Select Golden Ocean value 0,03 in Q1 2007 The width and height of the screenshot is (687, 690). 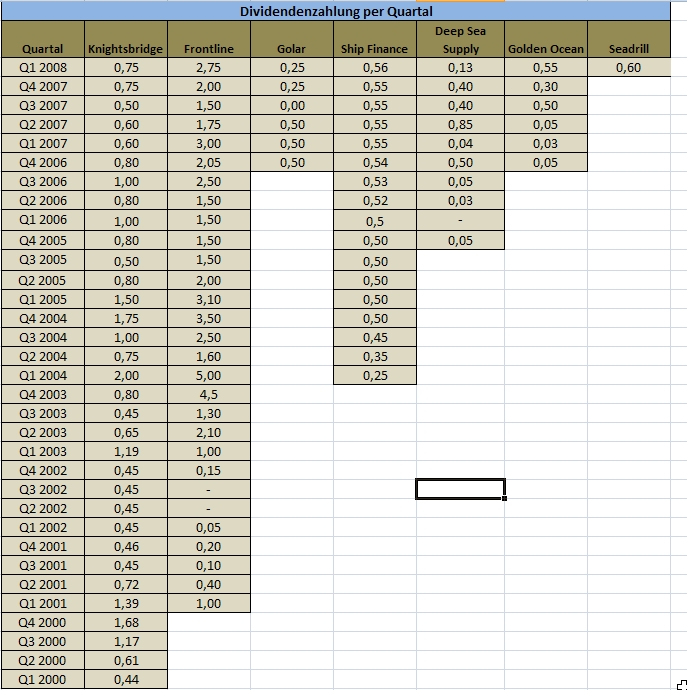click(x=546, y=143)
